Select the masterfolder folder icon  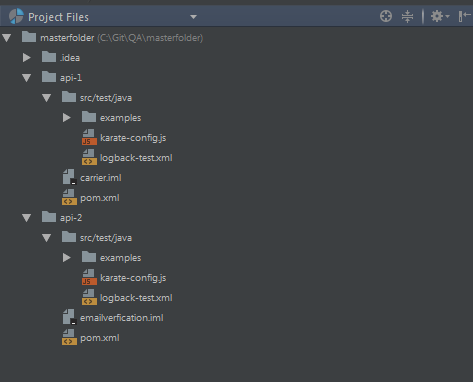click(x=29, y=37)
